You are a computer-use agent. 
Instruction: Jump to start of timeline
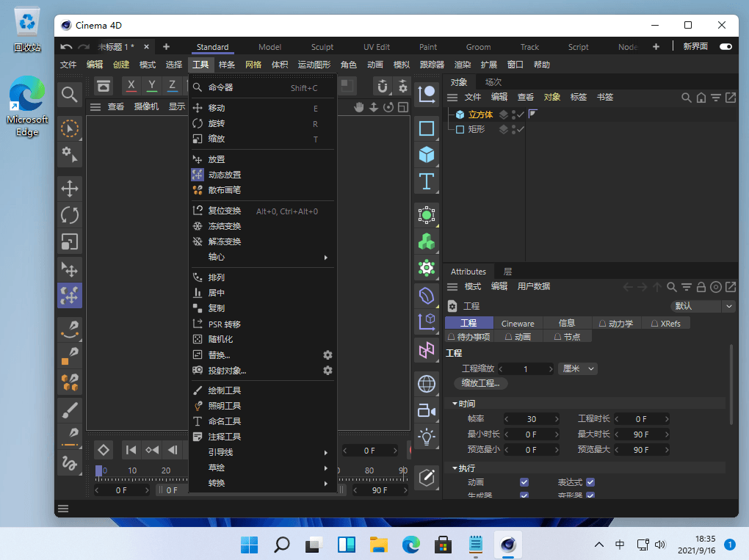[131, 450]
